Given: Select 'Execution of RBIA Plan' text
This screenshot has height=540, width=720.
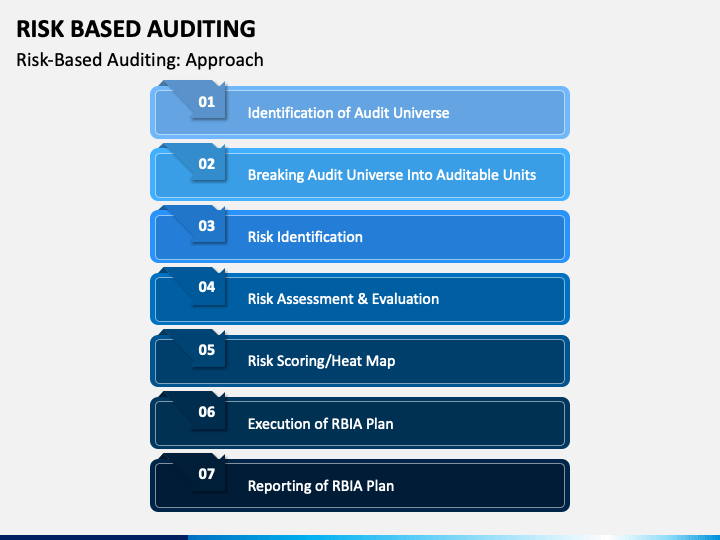Looking at the screenshot, I should coord(321,424).
